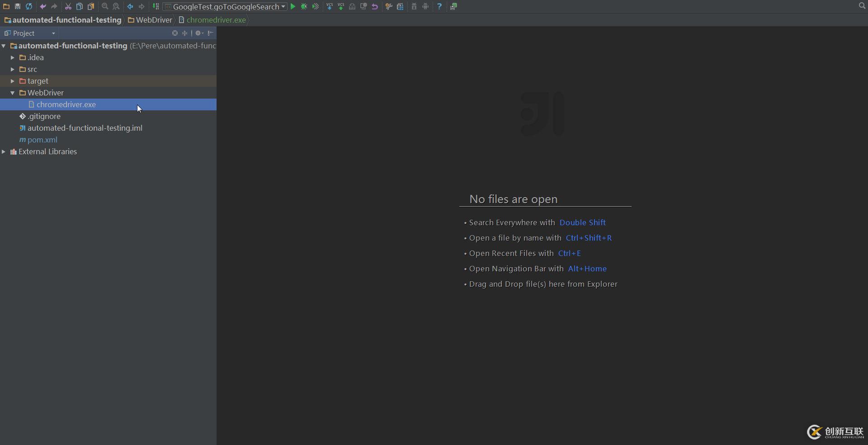Click the Cut scissors icon
868x445 pixels.
(68, 6)
